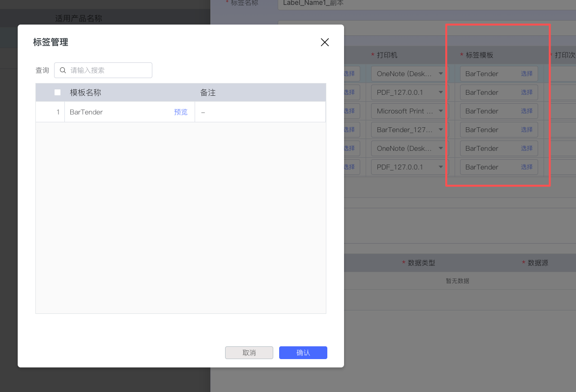Click the magnifier icon in the search box
576x392 pixels.
tap(63, 70)
